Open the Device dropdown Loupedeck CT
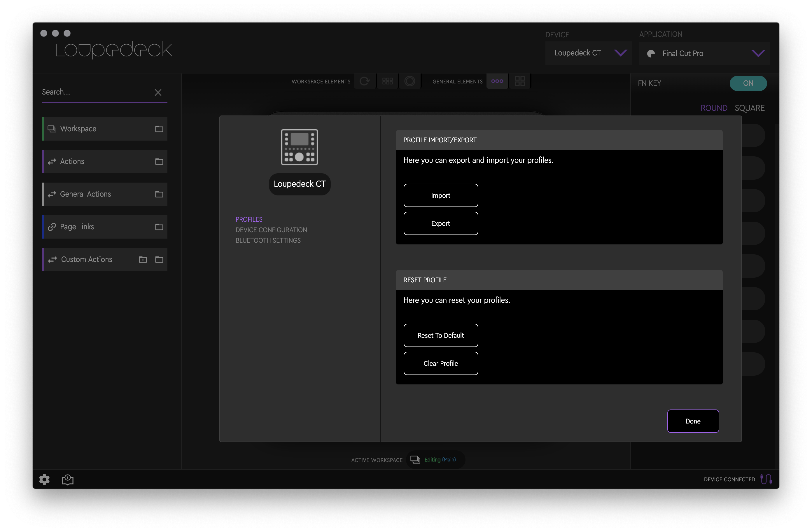 tap(588, 53)
